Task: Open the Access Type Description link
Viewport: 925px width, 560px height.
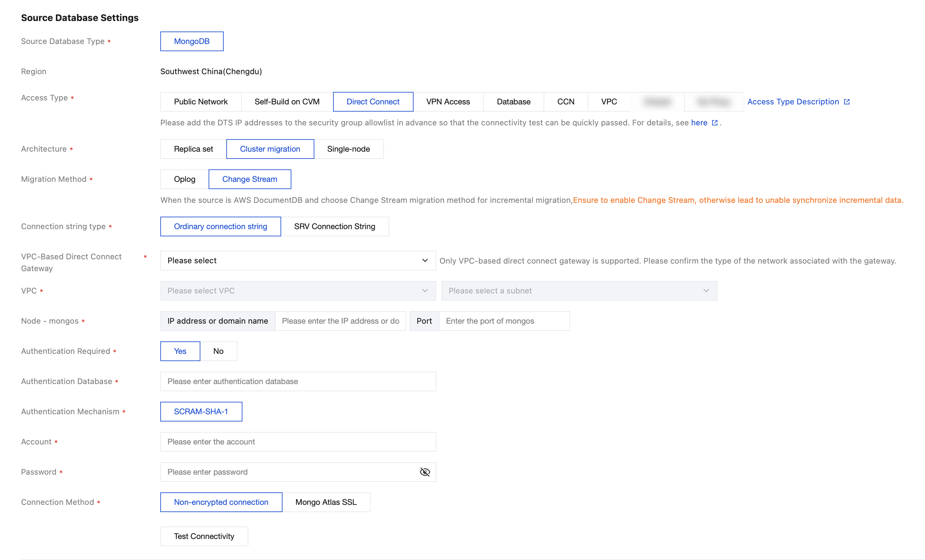Action: pos(793,102)
